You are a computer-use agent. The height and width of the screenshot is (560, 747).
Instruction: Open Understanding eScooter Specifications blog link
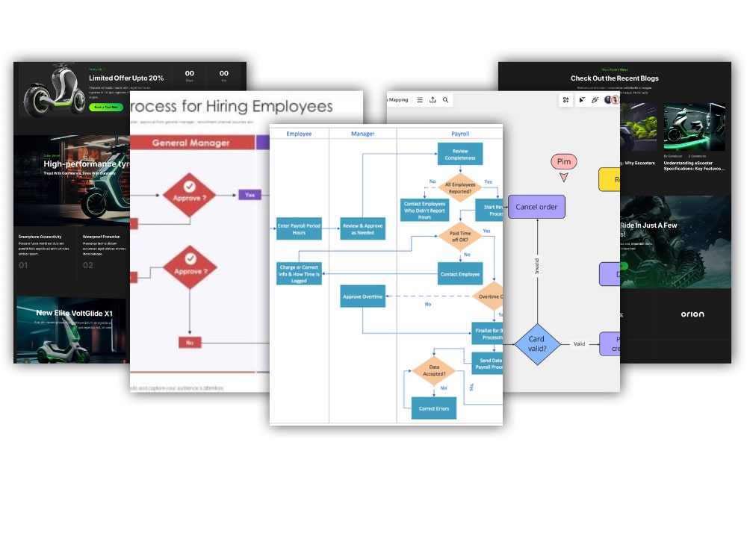(x=694, y=166)
